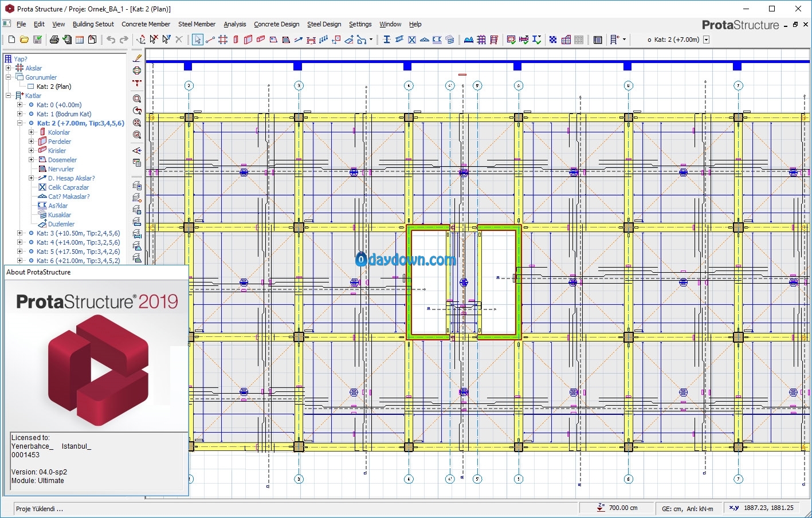Collapse the Katlar tree node
Viewport: 812px width, 518px height.
coord(9,96)
